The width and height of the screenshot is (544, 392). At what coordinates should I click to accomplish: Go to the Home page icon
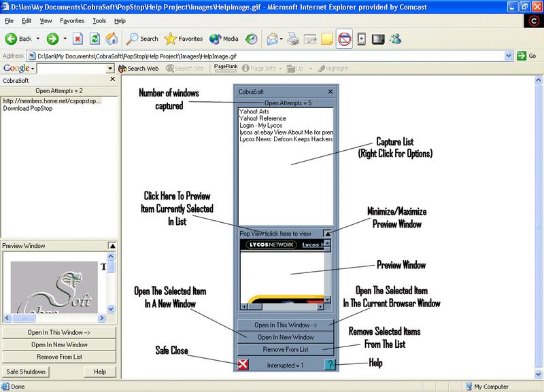(x=112, y=39)
